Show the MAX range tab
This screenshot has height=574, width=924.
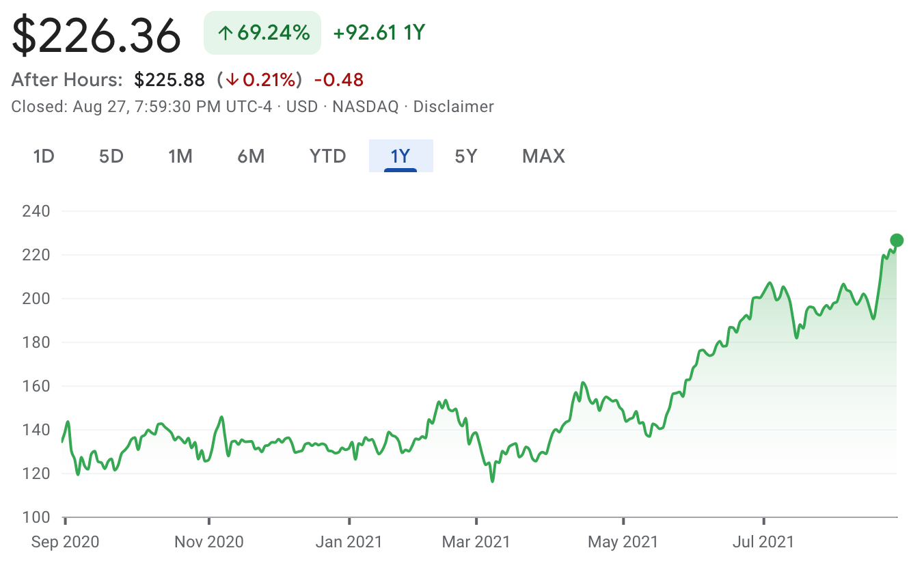point(543,156)
